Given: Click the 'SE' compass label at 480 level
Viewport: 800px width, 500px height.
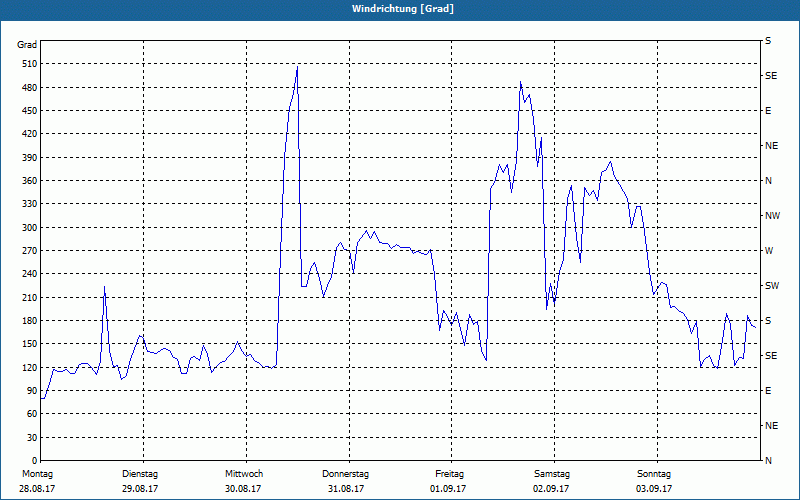Looking at the screenshot, I should coord(771,76).
